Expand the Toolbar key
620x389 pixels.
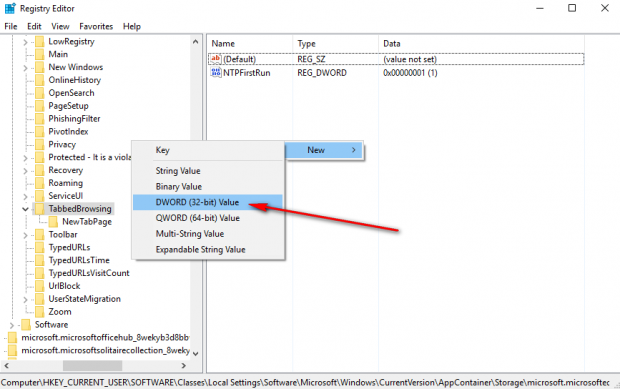[25, 235]
